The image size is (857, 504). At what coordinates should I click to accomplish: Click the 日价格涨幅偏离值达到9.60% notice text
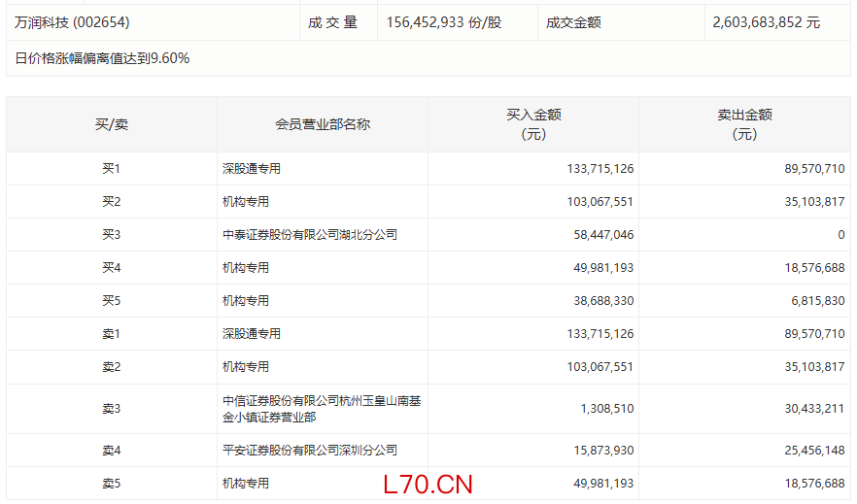pos(103,58)
